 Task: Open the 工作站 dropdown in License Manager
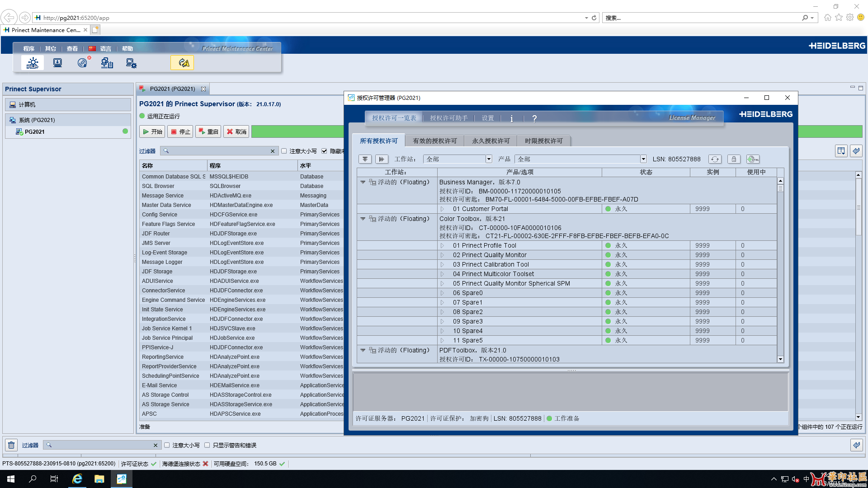[489, 159]
